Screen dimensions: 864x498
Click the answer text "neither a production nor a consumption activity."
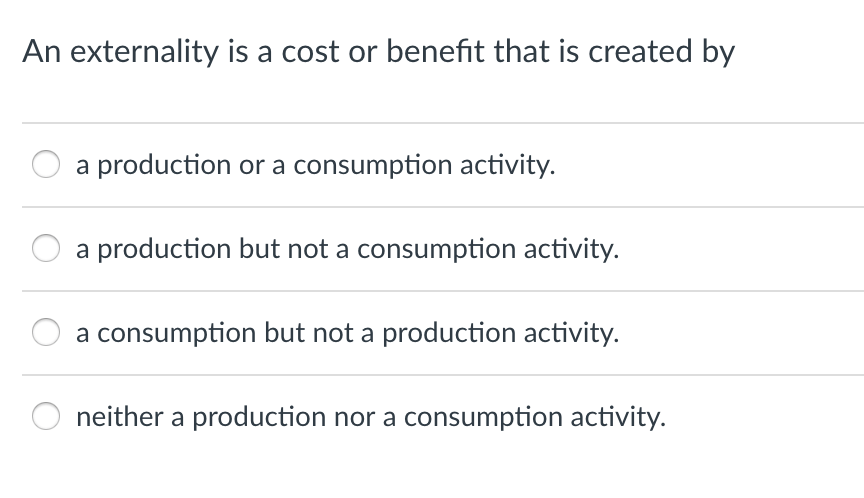371,417
